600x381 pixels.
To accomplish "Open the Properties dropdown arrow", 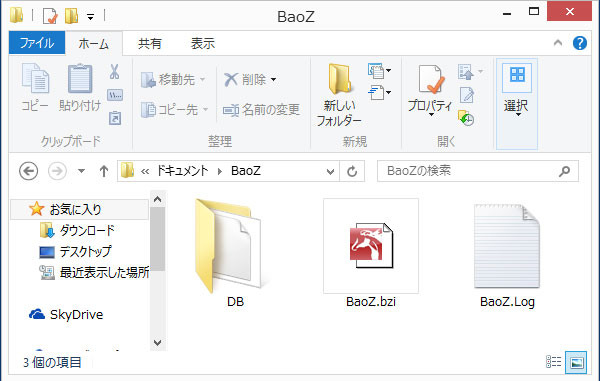I will [x=431, y=115].
